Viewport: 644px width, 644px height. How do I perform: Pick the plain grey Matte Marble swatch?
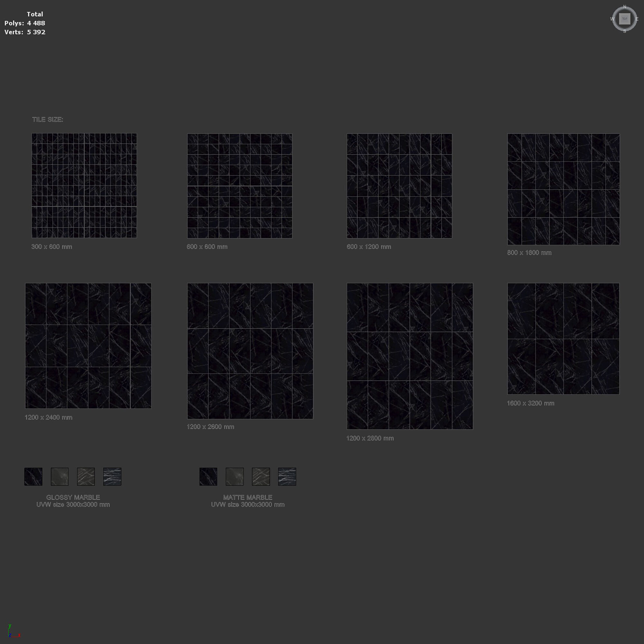(235, 476)
